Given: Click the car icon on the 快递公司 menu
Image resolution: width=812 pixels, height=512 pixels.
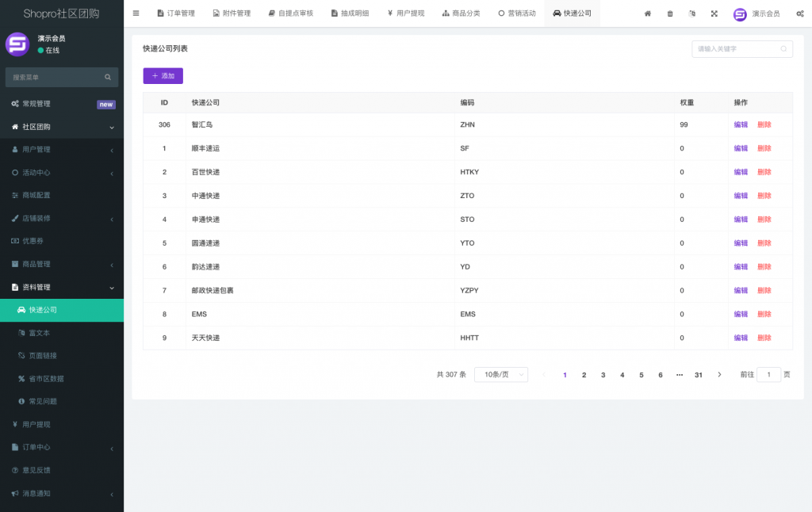Looking at the screenshot, I should pyautogui.click(x=21, y=310).
